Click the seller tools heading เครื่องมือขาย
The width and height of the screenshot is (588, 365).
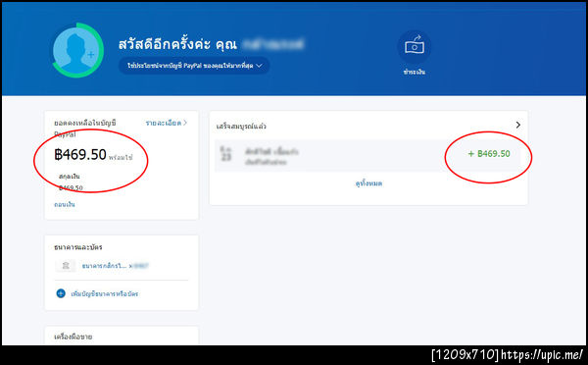(73, 337)
